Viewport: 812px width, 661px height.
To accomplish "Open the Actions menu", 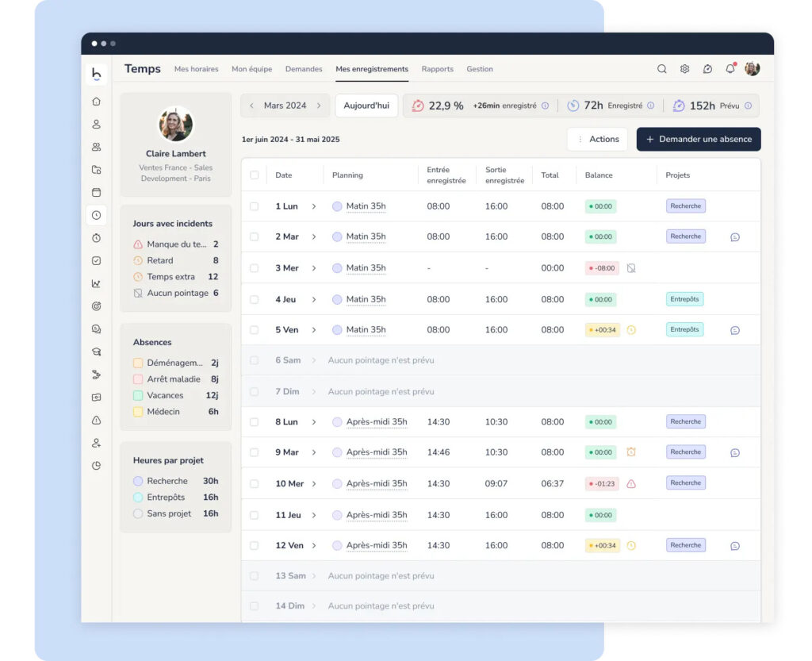I will click(597, 139).
